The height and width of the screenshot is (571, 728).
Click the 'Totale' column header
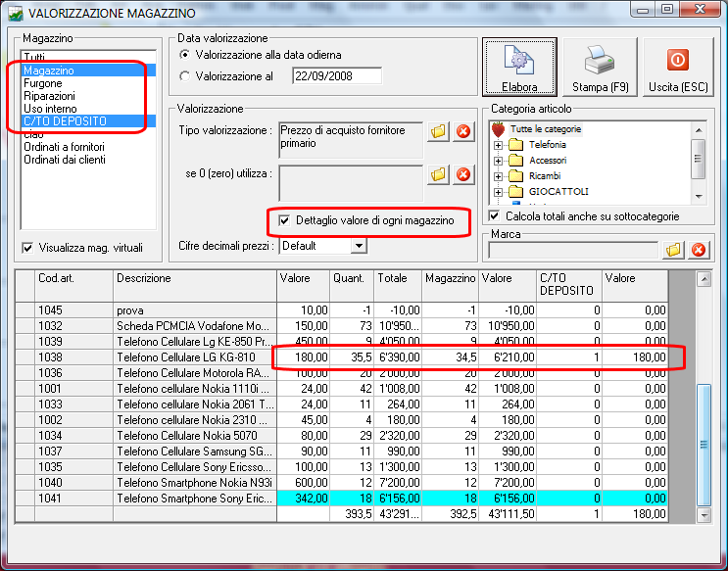coord(398,286)
